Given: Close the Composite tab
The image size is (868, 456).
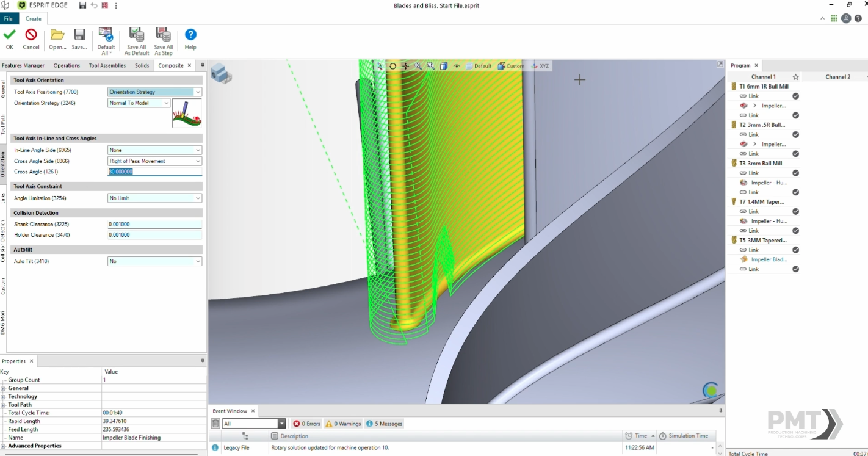Looking at the screenshot, I should pos(189,65).
